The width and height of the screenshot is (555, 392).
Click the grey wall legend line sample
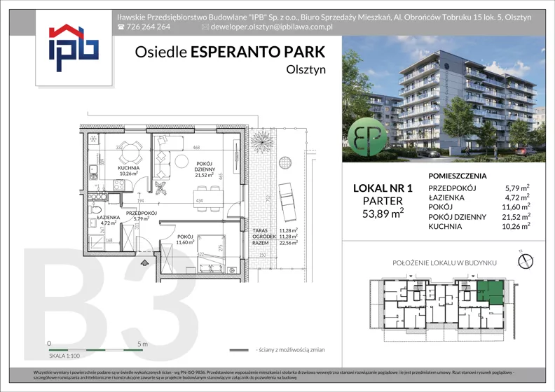click(239, 350)
